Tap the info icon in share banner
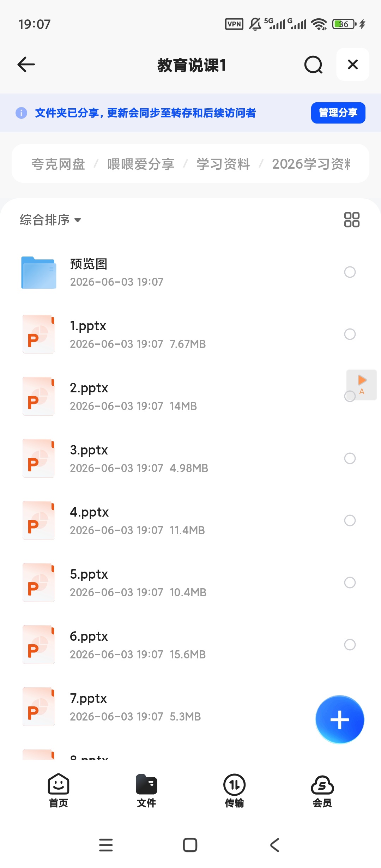Viewport: 381px width, 868px height. coord(21,113)
